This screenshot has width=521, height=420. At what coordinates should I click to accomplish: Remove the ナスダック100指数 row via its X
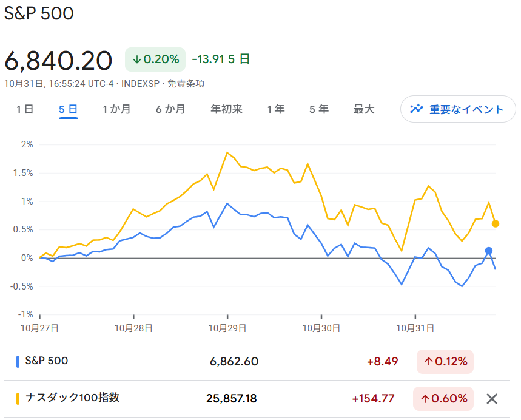point(492,399)
